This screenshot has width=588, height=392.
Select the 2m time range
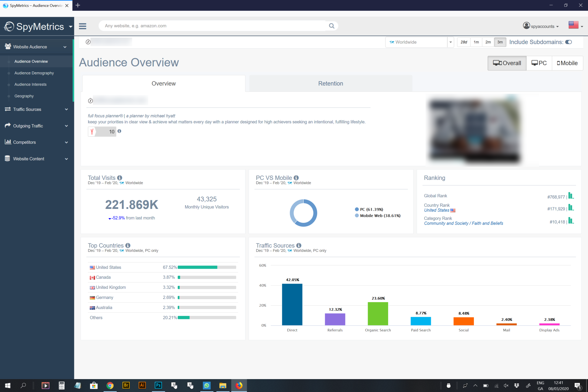tap(488, 42)
